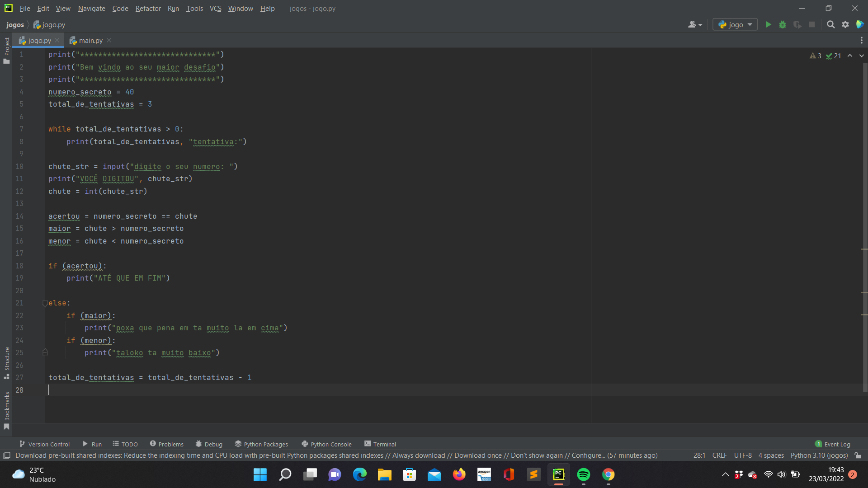Click the JetBrains Toolbox icon at top right
The height and width of the screenshot is (488, 868).
860,25
